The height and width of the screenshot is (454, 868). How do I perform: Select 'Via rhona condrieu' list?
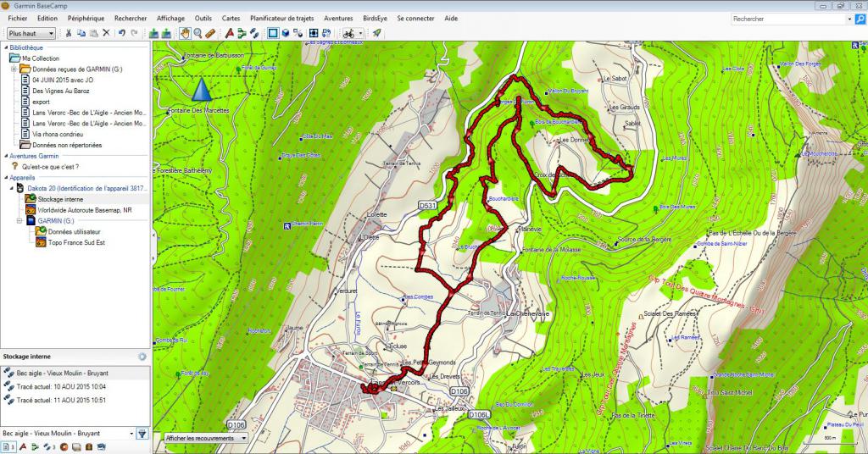click(x=58, y=134)
